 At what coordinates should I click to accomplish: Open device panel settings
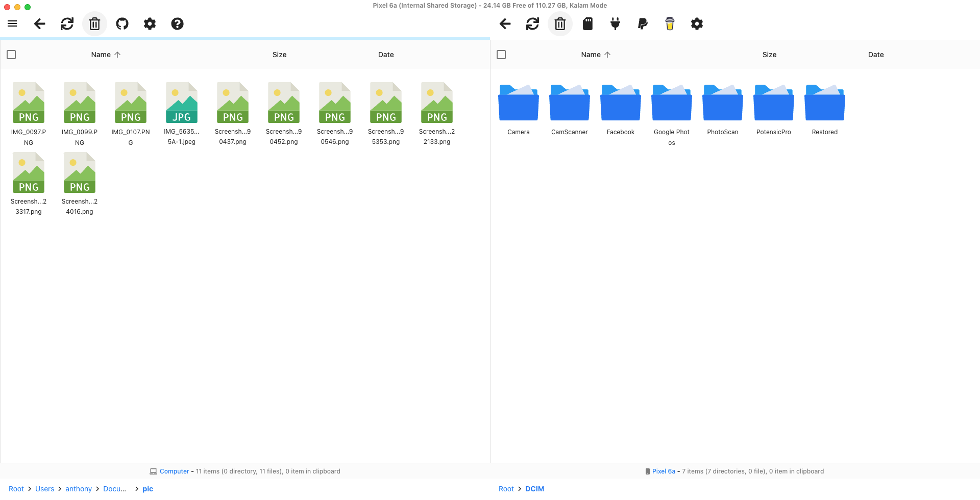(x=697, y=23)
